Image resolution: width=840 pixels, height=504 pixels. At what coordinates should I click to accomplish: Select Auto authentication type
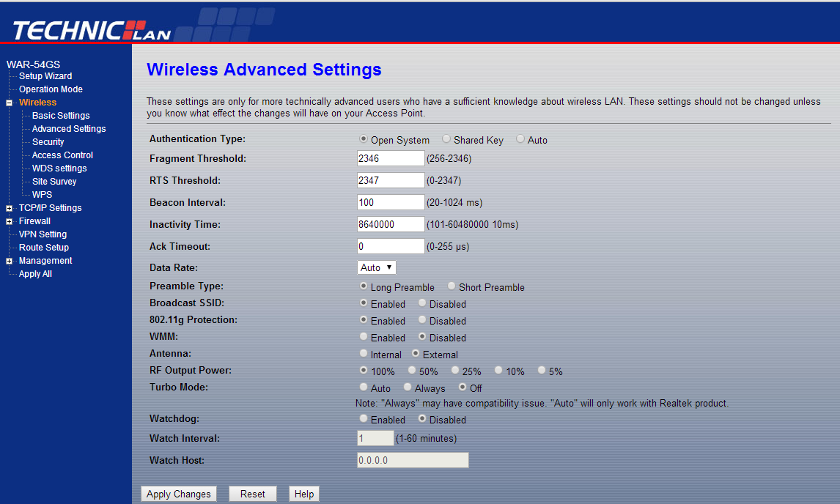click(520, 138)
